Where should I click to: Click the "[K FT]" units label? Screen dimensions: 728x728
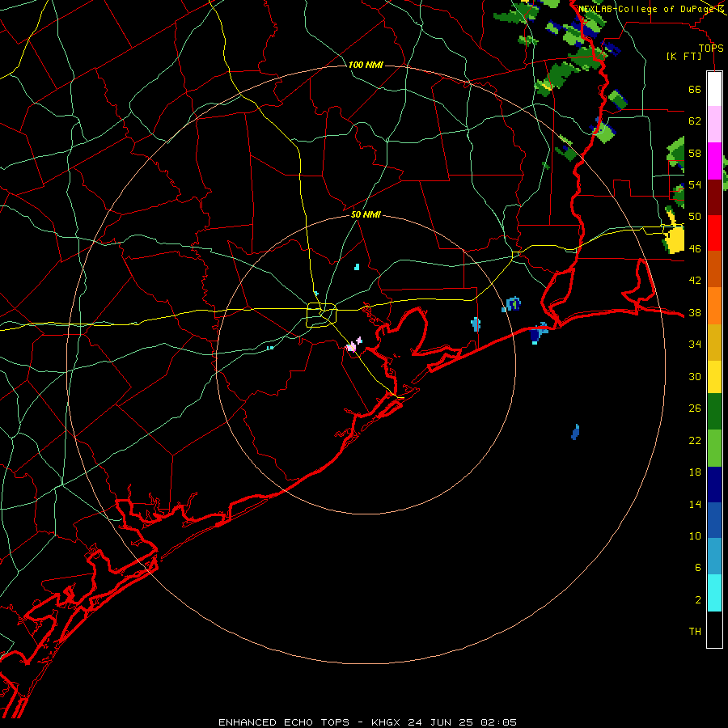[x=684, y=56]
